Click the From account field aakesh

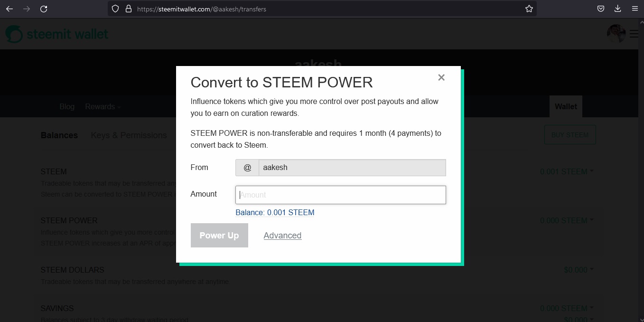pyautogui.click(x=352, y=168)
